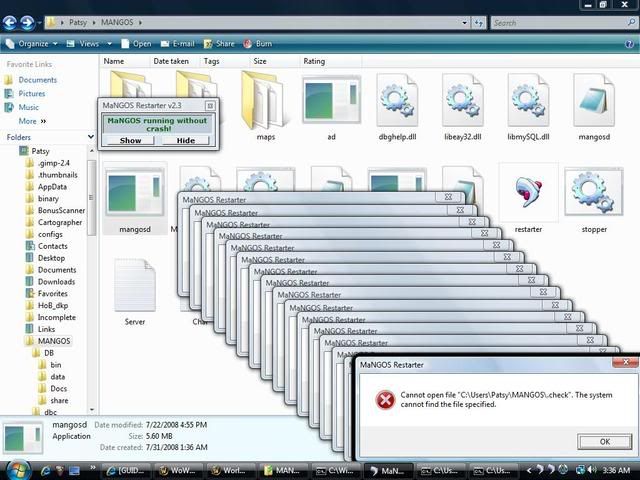This screenshot has height=480, width=640.
Task: Click the 3:36 AM clock
Action: click(616, 470)
